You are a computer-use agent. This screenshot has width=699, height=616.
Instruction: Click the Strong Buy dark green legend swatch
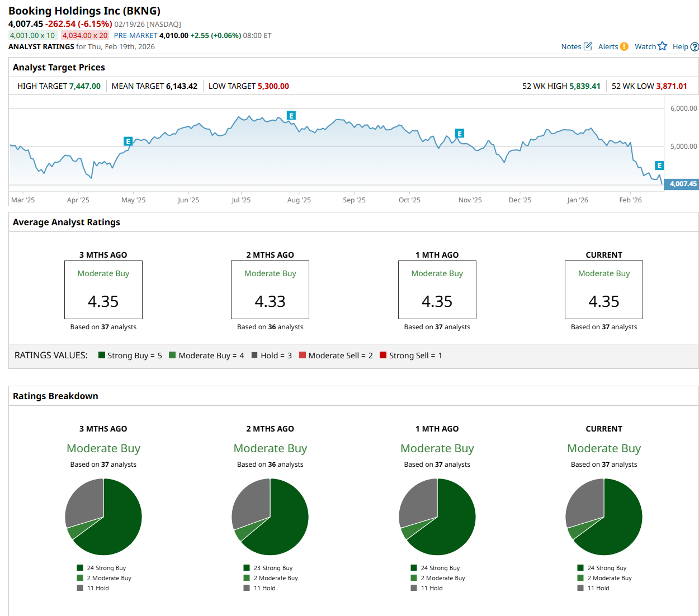pyautogui.click(x=102, y=355)
